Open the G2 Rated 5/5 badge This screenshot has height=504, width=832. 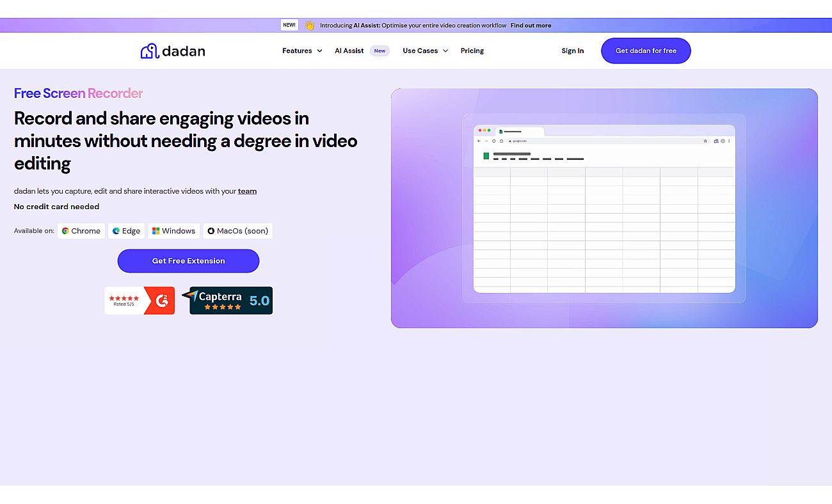140,301
